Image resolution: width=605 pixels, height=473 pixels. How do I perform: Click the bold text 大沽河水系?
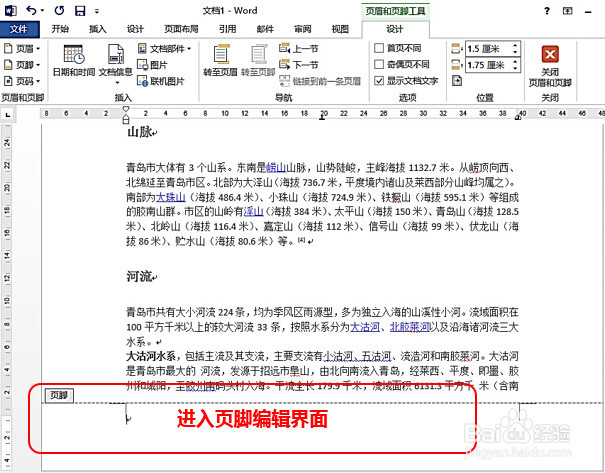point(151,356)
